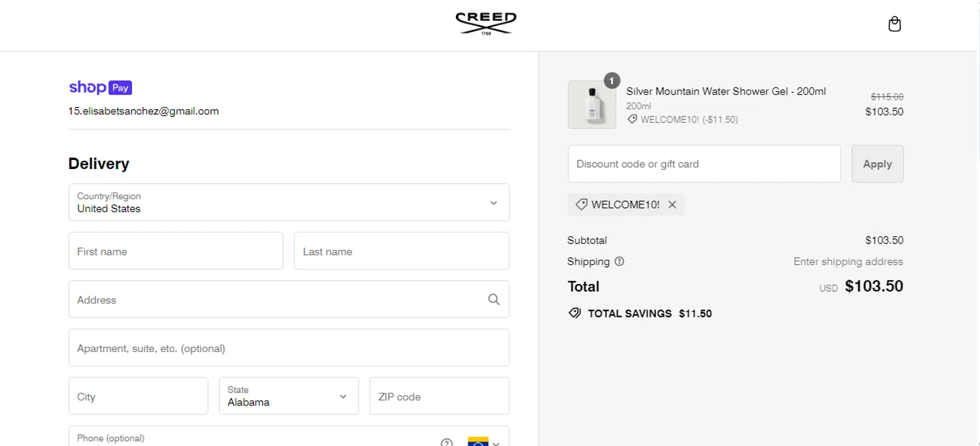Click the phone field help icon
This screenshot has height=446, width=980.
(x=447, y=443)
